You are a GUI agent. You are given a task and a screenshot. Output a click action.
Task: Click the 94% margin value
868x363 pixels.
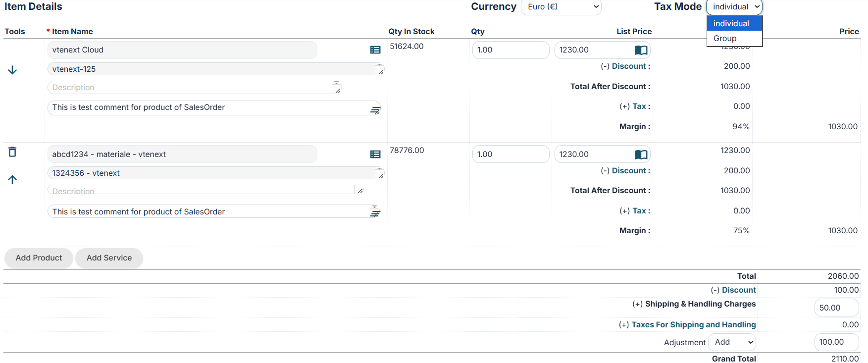tap(741, 127)
